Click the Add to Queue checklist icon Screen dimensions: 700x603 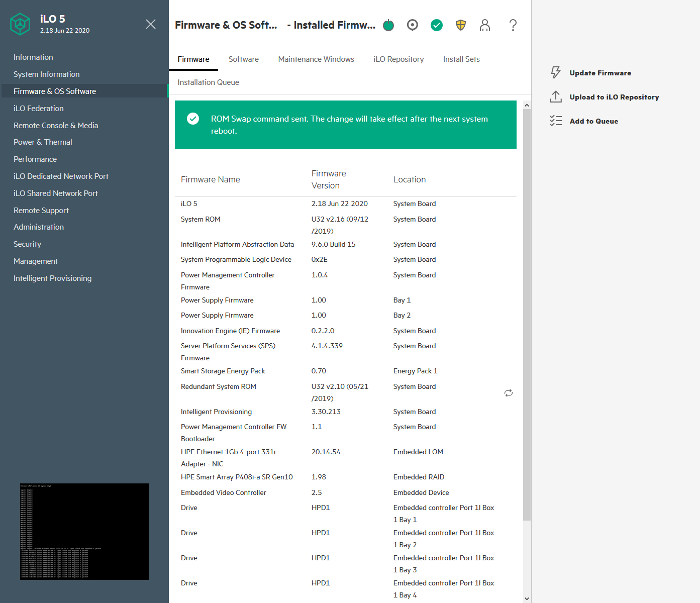coord(556,121)
